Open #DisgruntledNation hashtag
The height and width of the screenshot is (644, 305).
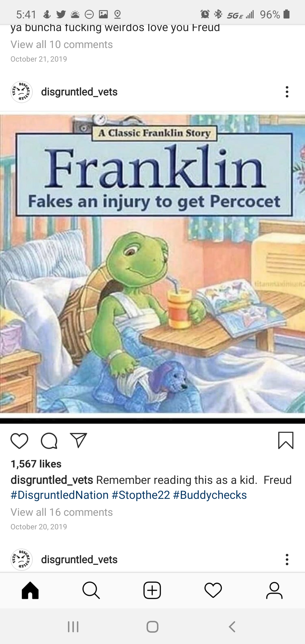tap(60, 495)
